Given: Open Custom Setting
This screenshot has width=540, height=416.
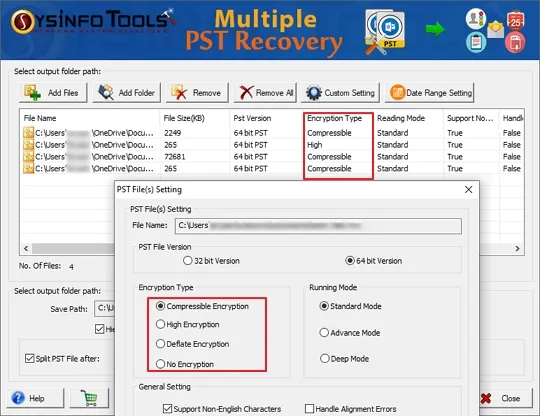Looking at the screenshot, I should pyautogui.click(x=340, y=93).
